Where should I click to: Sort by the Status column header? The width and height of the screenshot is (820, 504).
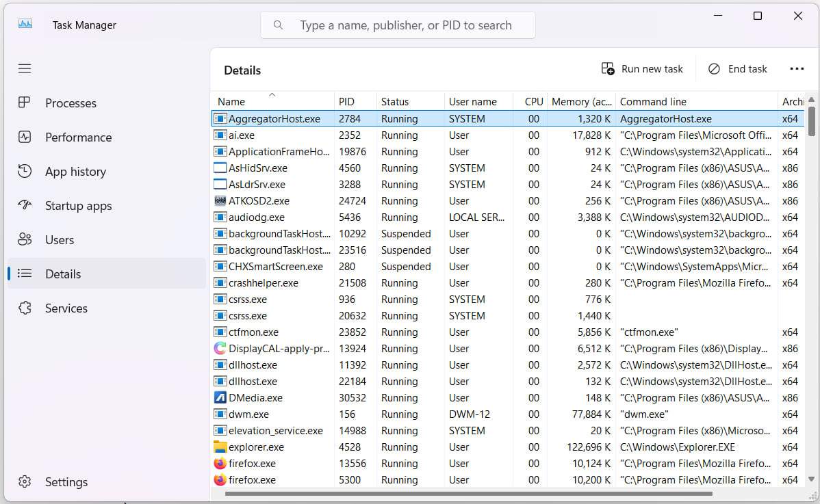[411, 102]
